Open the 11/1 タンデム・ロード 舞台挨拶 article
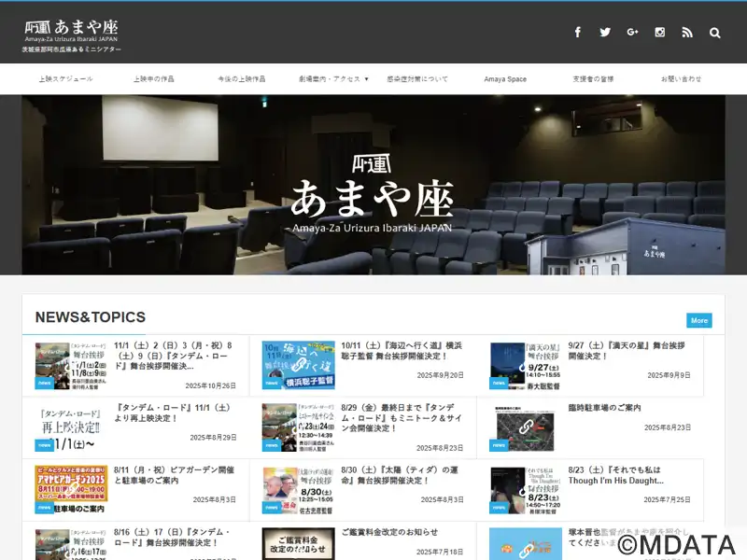This screenshot has width=747, height=560. point(174,356)
